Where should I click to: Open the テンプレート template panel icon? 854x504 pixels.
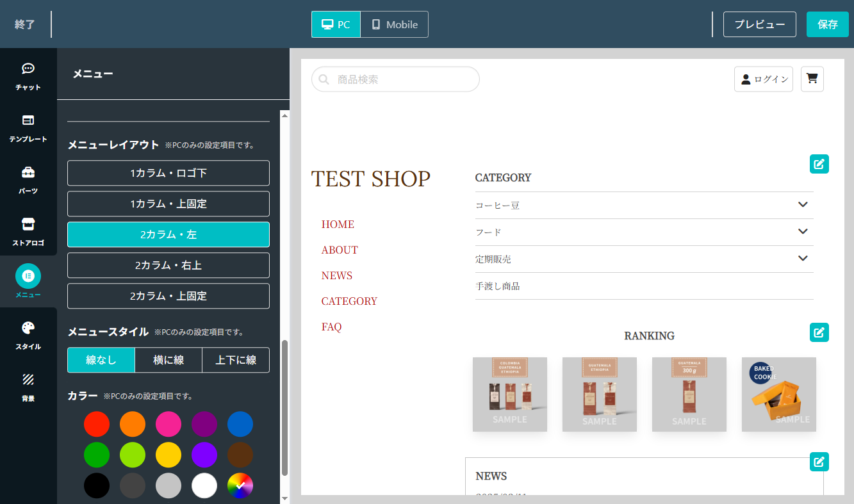click(x=28, y=121)
